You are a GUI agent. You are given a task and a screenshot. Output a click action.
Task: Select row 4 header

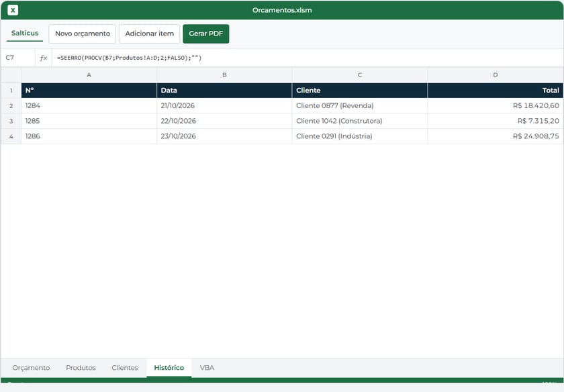11,136
